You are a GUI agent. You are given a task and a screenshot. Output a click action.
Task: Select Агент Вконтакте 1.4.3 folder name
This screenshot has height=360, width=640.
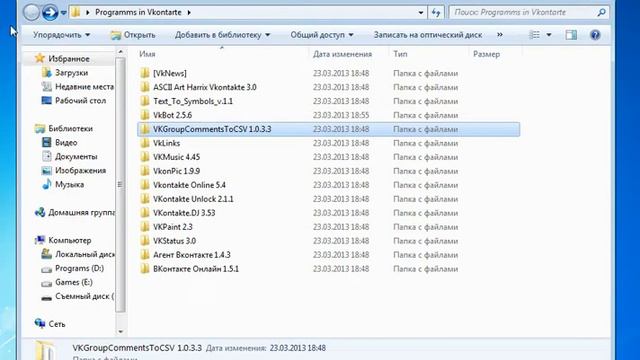coord(192,255)
